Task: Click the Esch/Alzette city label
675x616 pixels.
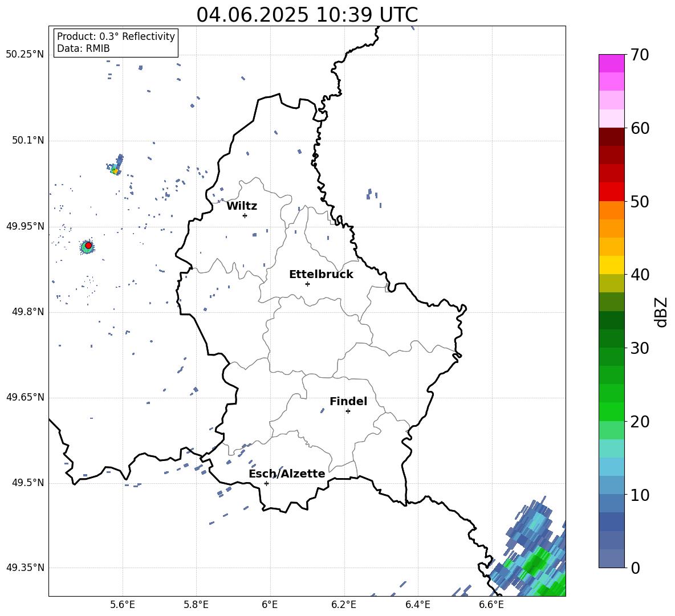Action: click(x=287, y=474)
